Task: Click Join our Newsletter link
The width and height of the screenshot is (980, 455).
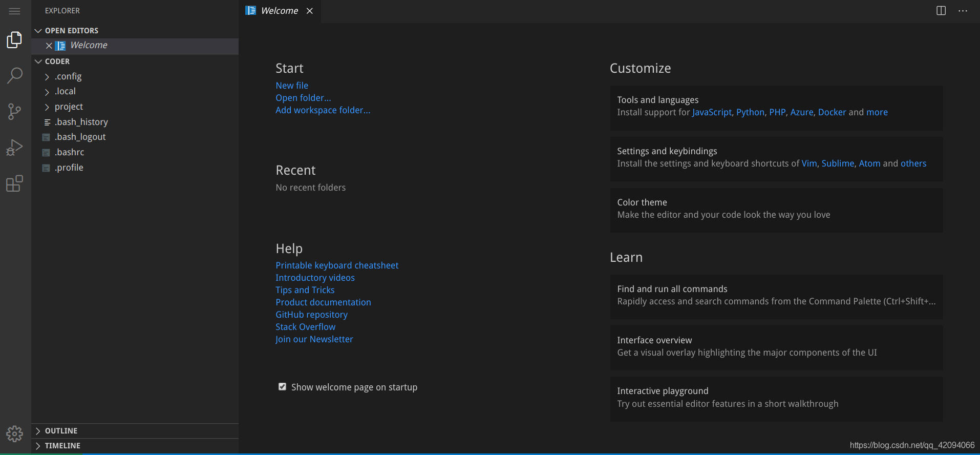Action: (314, 339)
